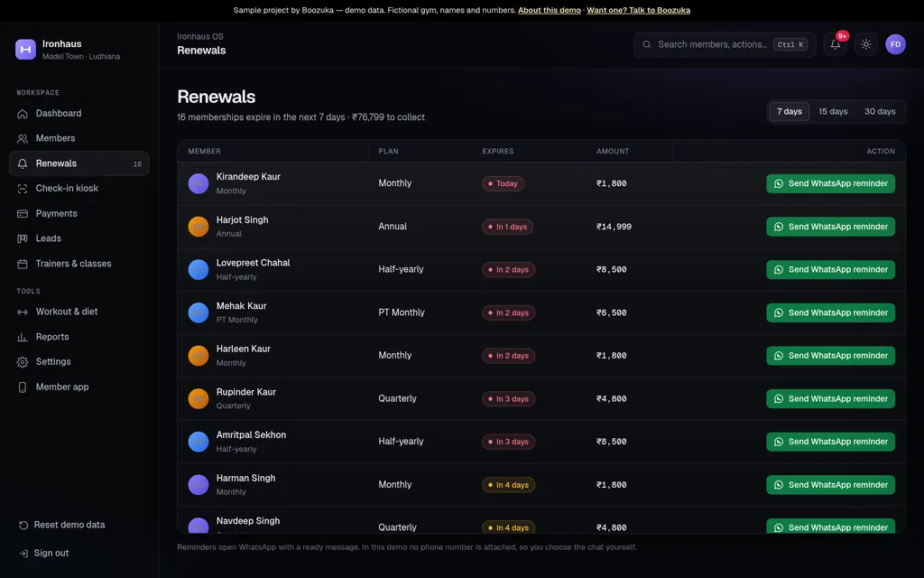The height and width of the screenshot is (578, 924).
Task: Click Lovepreet Chahal's avatar
Action: coord(198,269)
